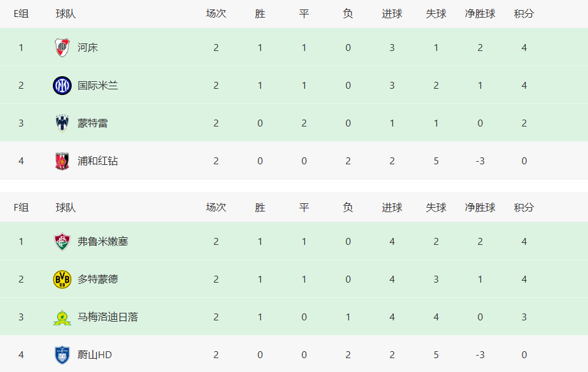588x372 pixels.
Task: Click the E组 group header label
Action: click(x=21, y=14)
